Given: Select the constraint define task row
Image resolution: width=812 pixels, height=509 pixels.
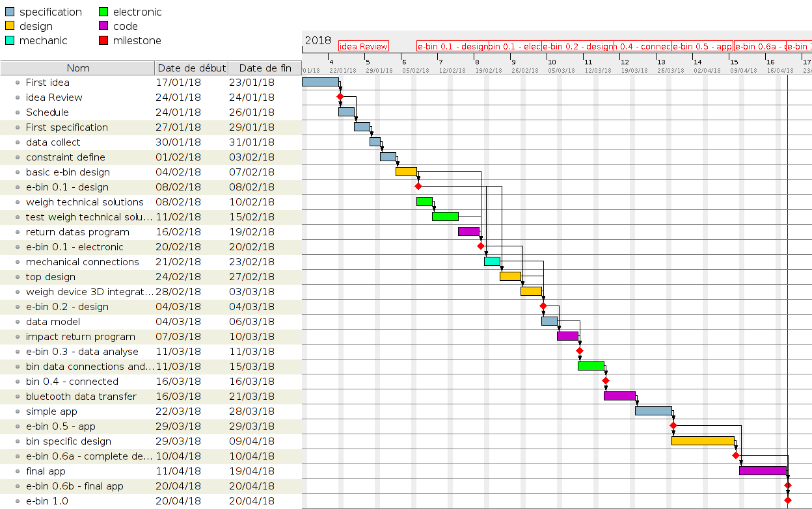Looking at the screenshot, I should click(x=151, y=157).
